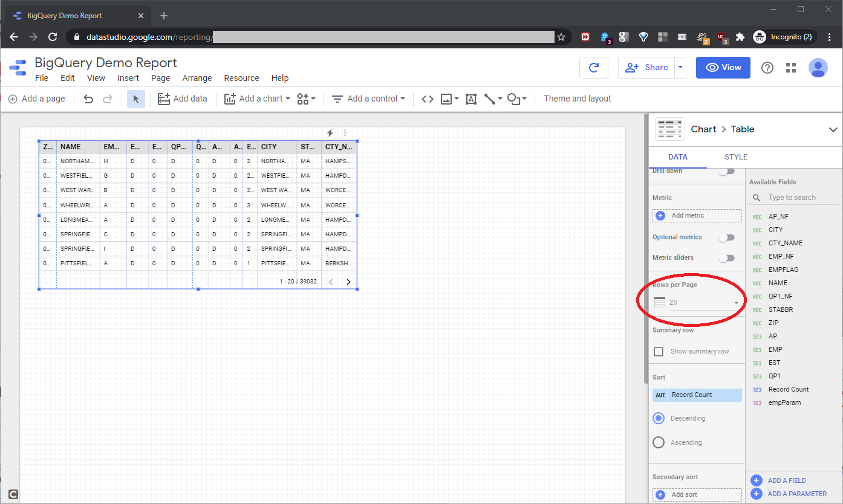
Task: Open the three-dot menu above the table
Action: 345,133
